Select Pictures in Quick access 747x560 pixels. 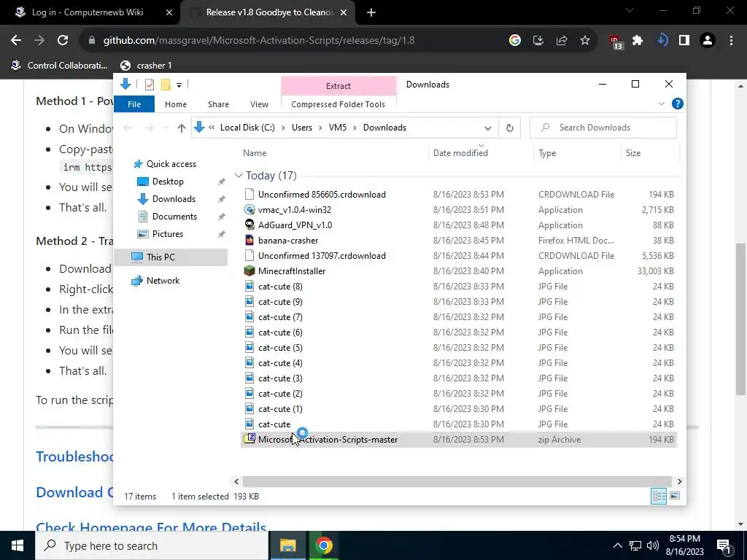tap(167, 234)
